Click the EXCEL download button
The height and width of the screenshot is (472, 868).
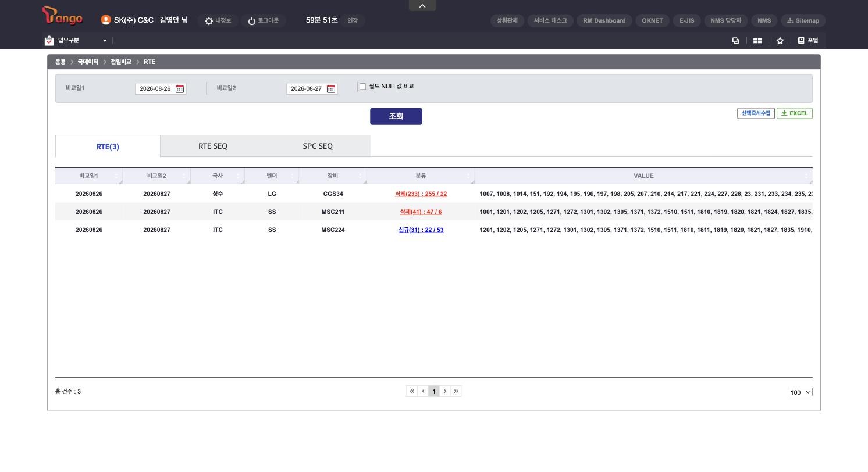(795, 113)
